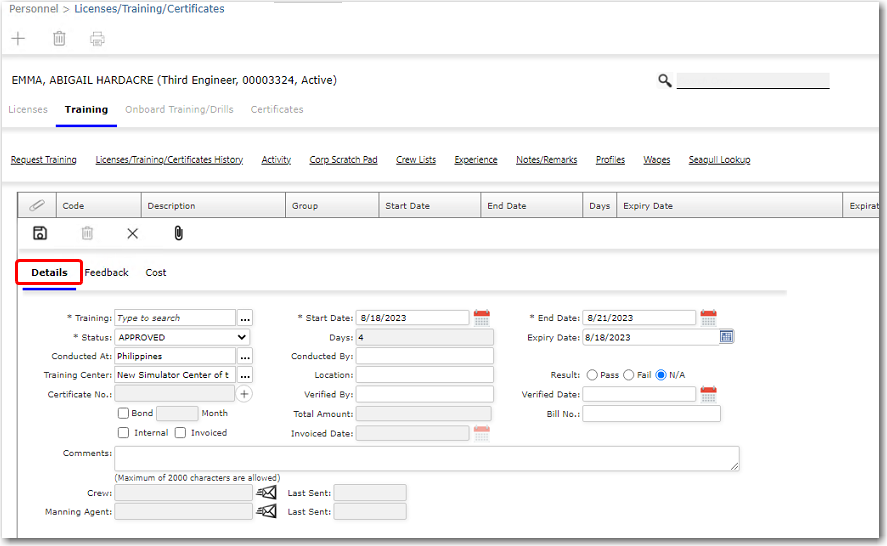Click the print icon in top toolbar
887x546 pixels.
[97, 38]
